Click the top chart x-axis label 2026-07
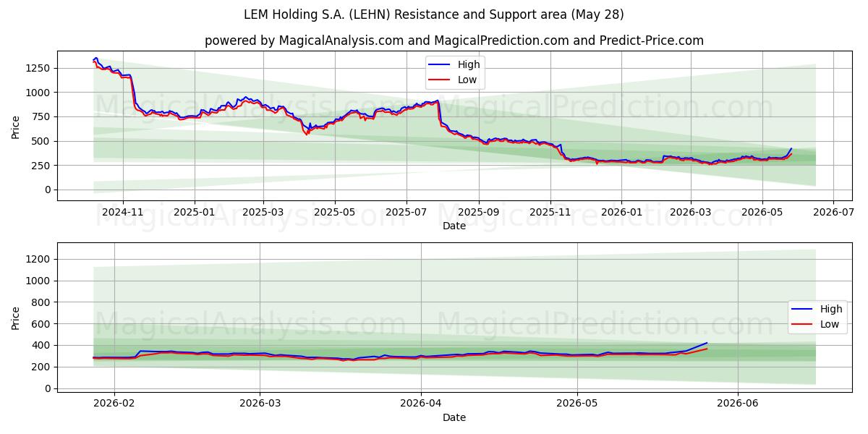868x434 pixels. point(833,212)
